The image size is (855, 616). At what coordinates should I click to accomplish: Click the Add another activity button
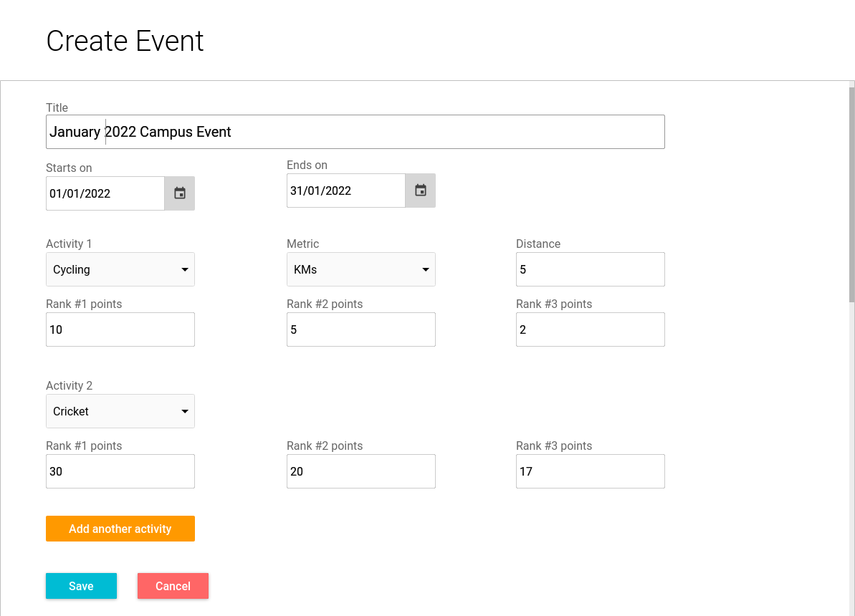[120, 529]
